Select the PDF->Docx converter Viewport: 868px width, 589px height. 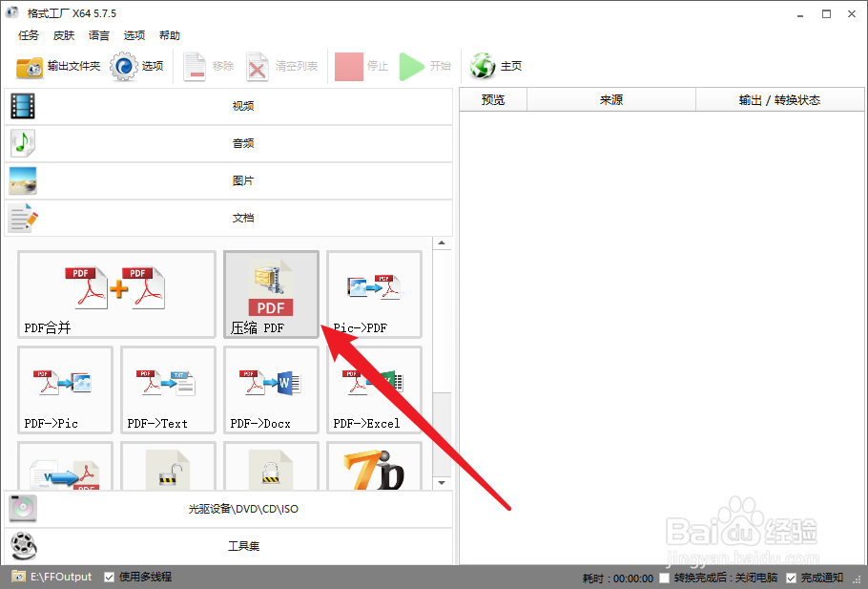tap(271, 389)
